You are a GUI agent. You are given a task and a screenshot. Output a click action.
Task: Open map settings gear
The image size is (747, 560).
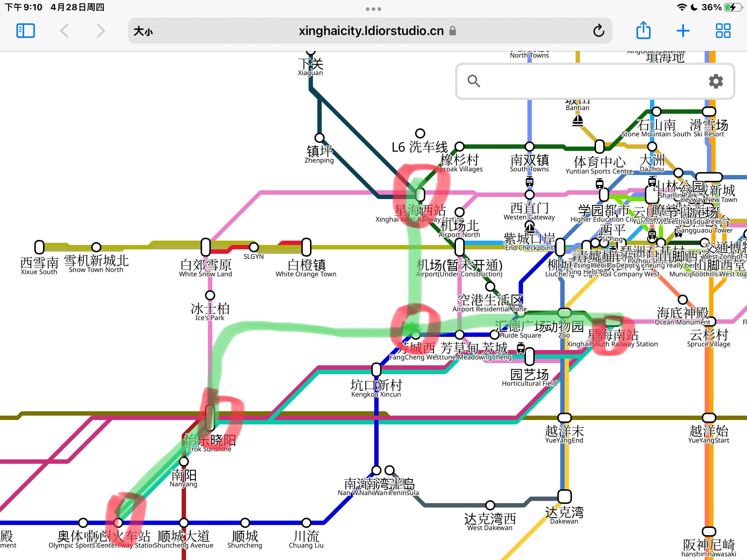click(x=716, y=81)
